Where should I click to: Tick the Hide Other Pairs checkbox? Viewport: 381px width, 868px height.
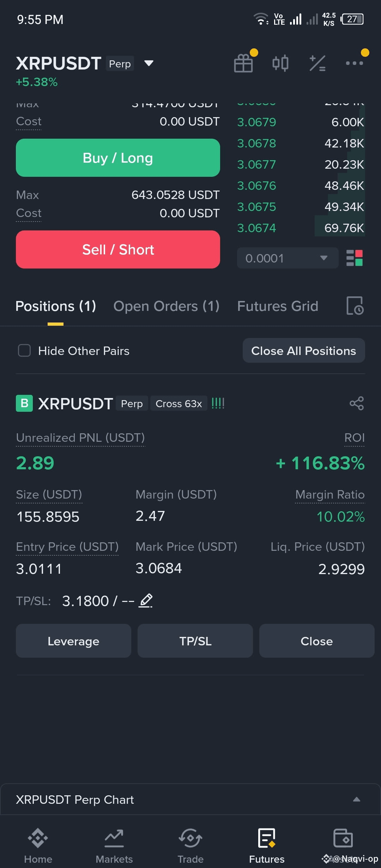coord(24,351)
